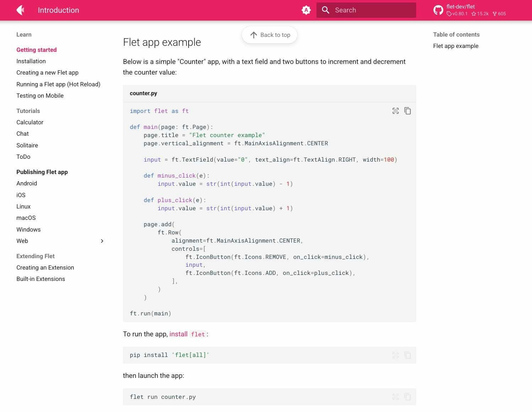Open Getting started in sidebar
This screenshot has height=412, width=532.
tap(37, 50)
